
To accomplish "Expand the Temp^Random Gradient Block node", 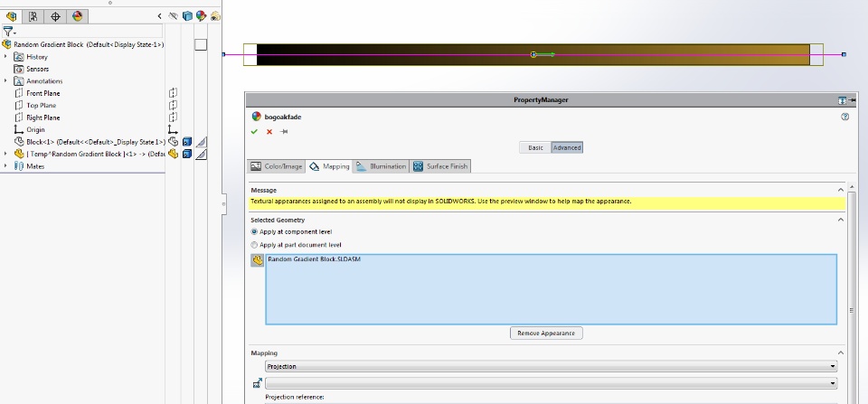I will (5, 154).
